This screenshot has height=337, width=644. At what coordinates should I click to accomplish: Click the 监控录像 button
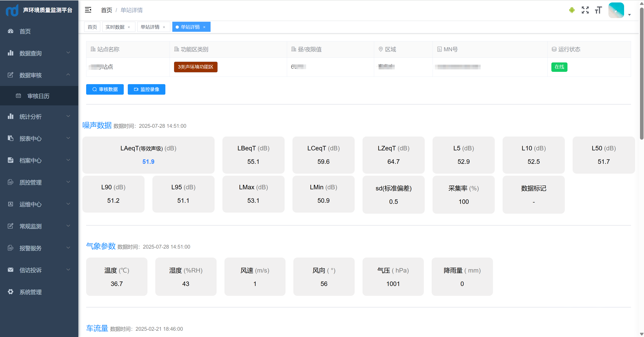coord(146,89)
